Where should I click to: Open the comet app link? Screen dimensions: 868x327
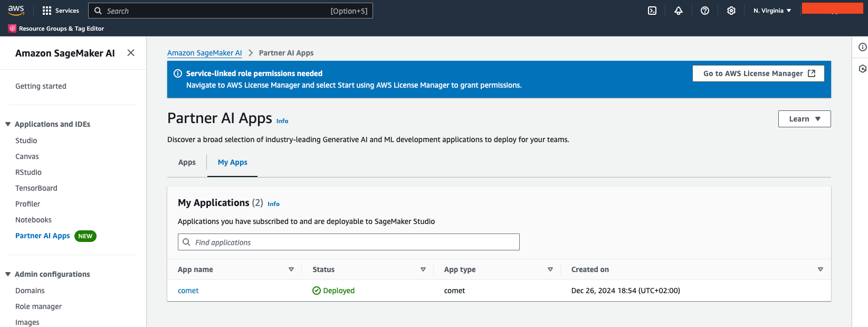click(x=188, y=291)
